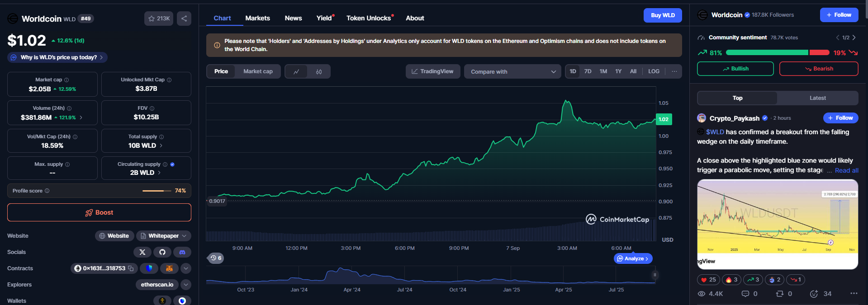Show info for Profile score

(47, 191)
